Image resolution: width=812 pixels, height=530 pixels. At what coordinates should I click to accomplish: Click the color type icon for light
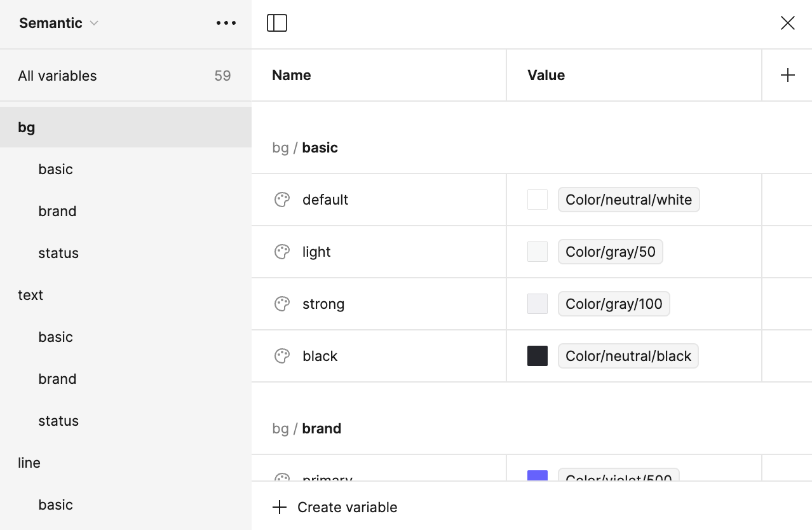[x=282, y=252]
